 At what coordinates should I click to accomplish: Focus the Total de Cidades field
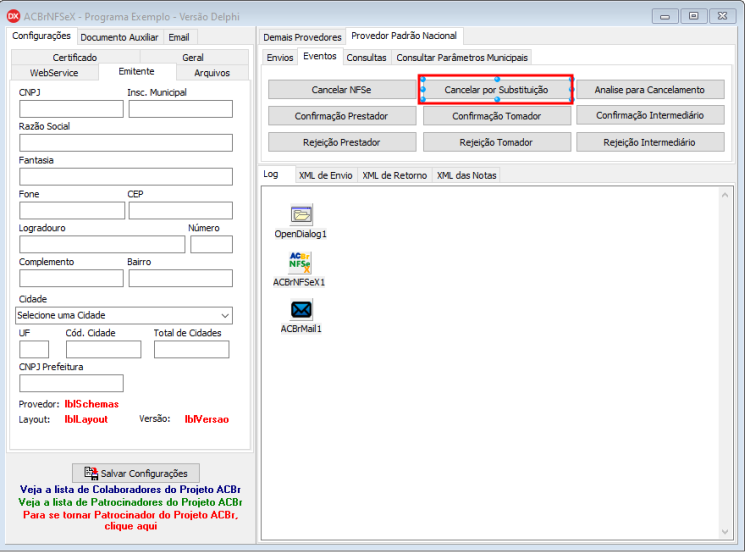click(x=192, y=350)
